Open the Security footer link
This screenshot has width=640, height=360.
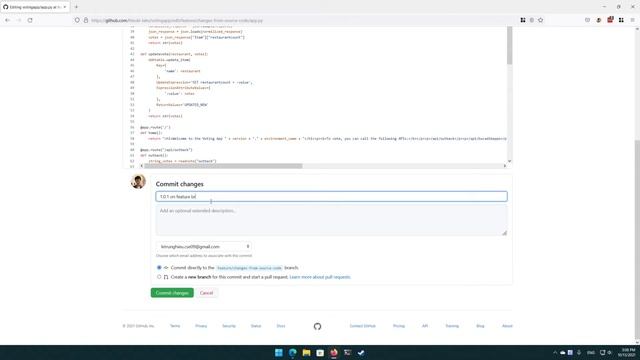229,326
